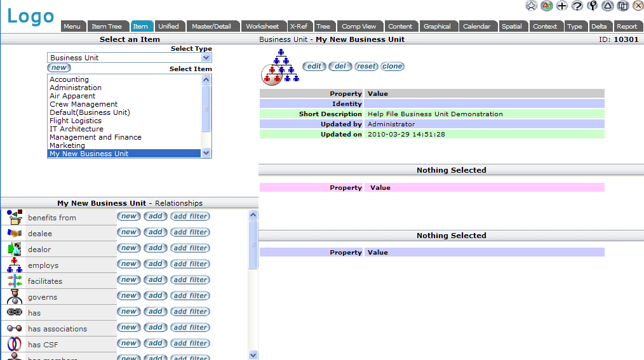644x360 pixels.
Task: Click 'add filter' for the governs relationship
Action: coord(190,296)
